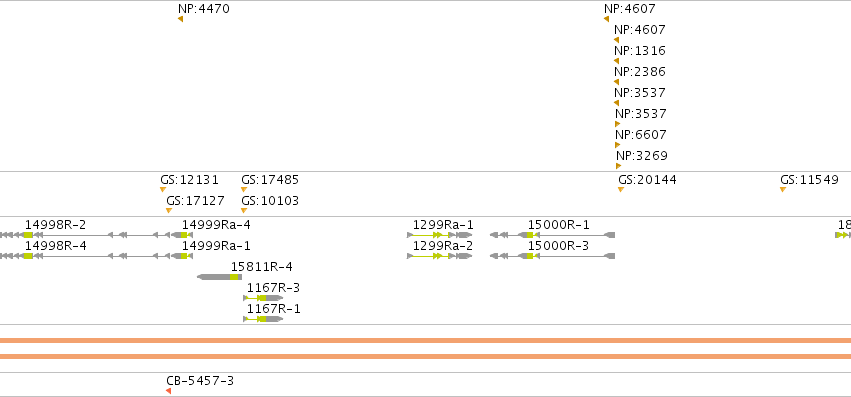Select the lower NP:4607 marker above NP:1316
Screen dimensions: 851x397
tap(617, 40)
